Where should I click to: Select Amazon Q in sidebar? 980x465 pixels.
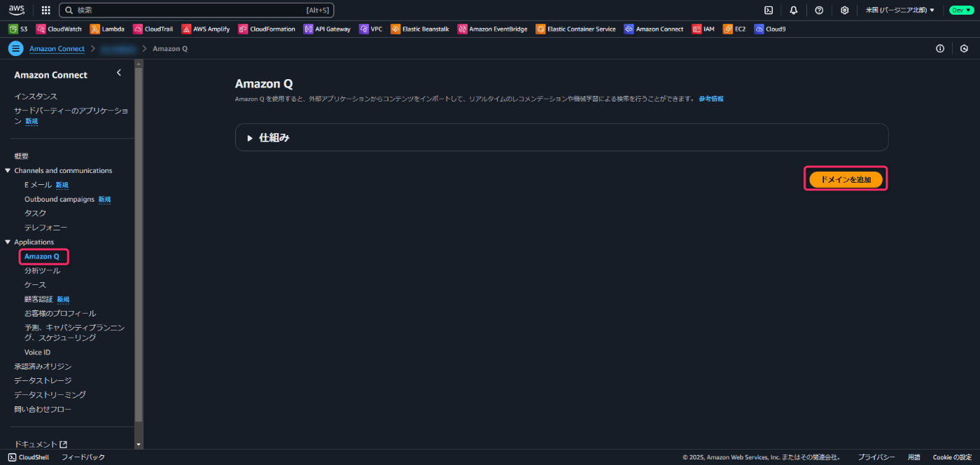click(x=42, y=256)
